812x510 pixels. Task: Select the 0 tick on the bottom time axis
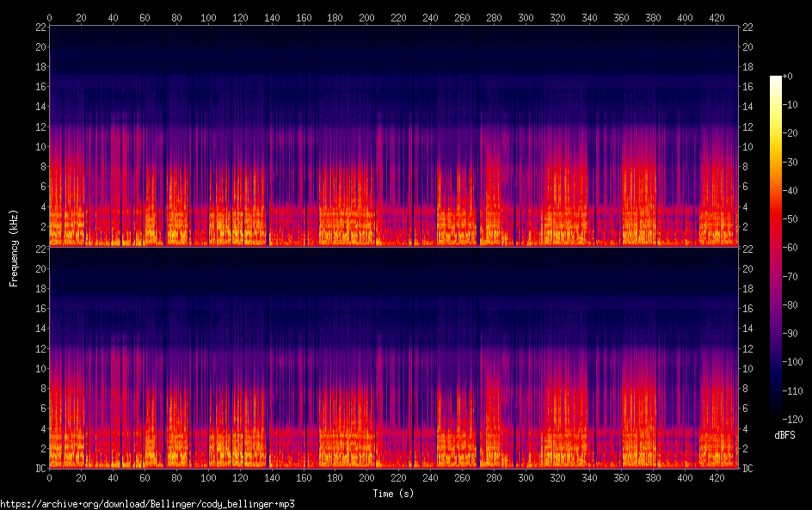[50, 476]
